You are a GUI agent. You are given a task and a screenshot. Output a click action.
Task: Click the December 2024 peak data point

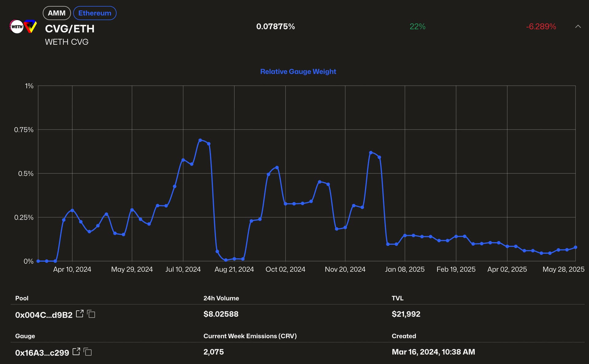(371, 153)
